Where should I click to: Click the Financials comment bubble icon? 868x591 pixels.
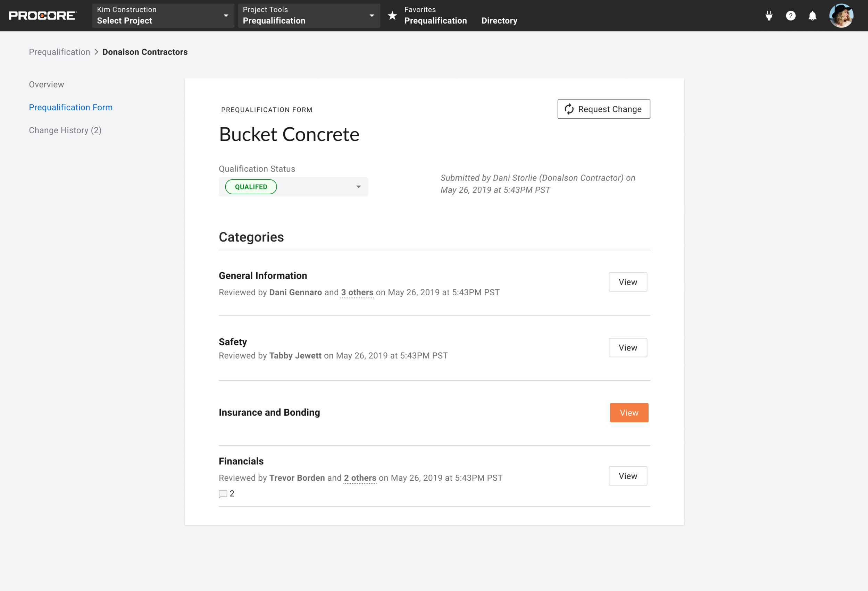223,494
